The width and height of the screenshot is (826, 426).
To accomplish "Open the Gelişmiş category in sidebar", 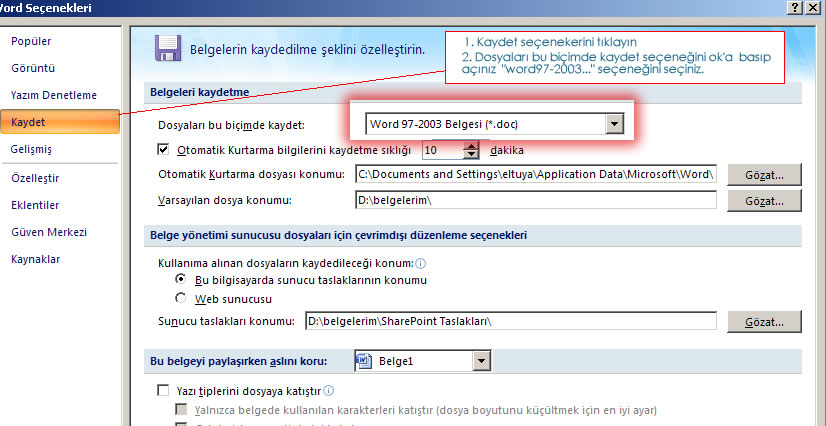I will tap(31, 149).
